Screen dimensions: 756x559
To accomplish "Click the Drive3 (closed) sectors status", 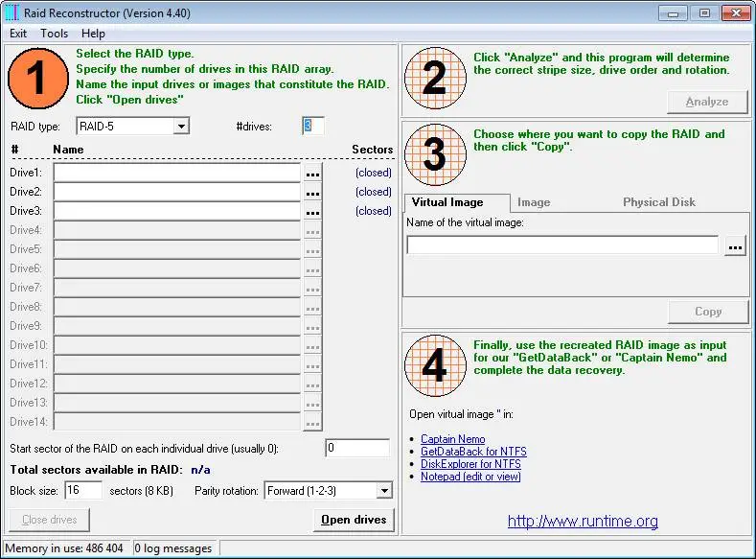I will tap(373, 211).
